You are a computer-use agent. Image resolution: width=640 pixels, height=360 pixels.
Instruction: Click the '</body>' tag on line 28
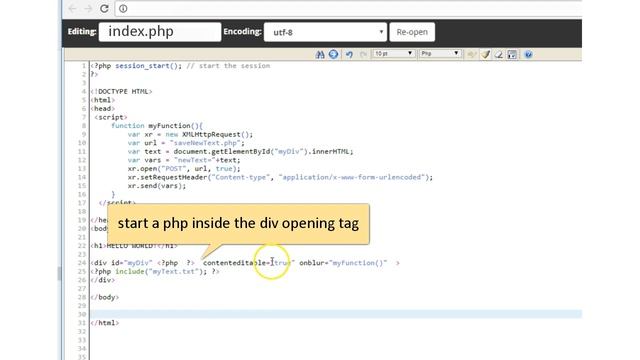tap(105, 297)
